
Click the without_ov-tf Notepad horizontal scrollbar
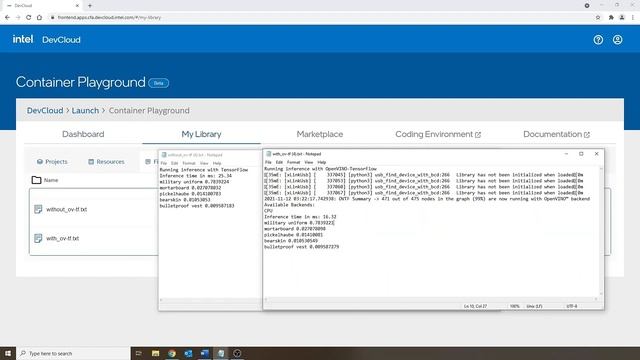click(x=210, y=300)
